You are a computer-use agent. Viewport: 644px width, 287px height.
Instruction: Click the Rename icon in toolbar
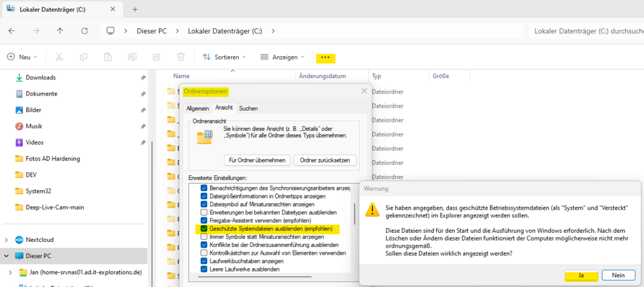click(x=132, y=57)
